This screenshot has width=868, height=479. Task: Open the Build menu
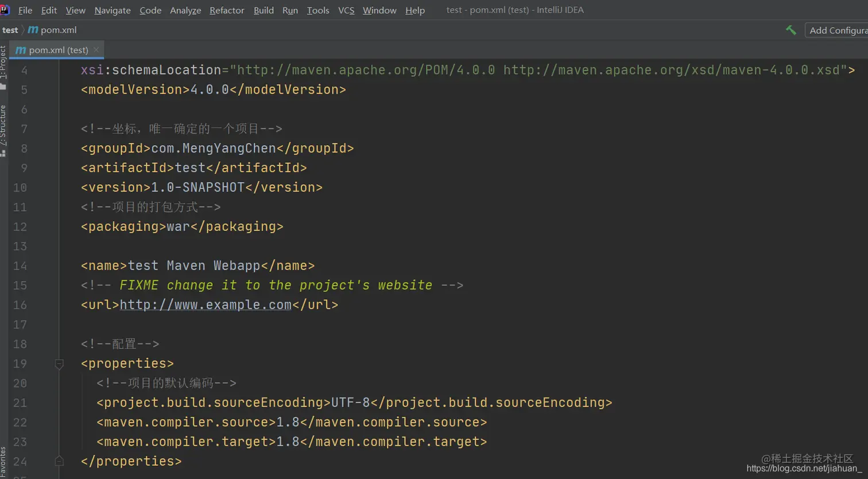(263, 10)
